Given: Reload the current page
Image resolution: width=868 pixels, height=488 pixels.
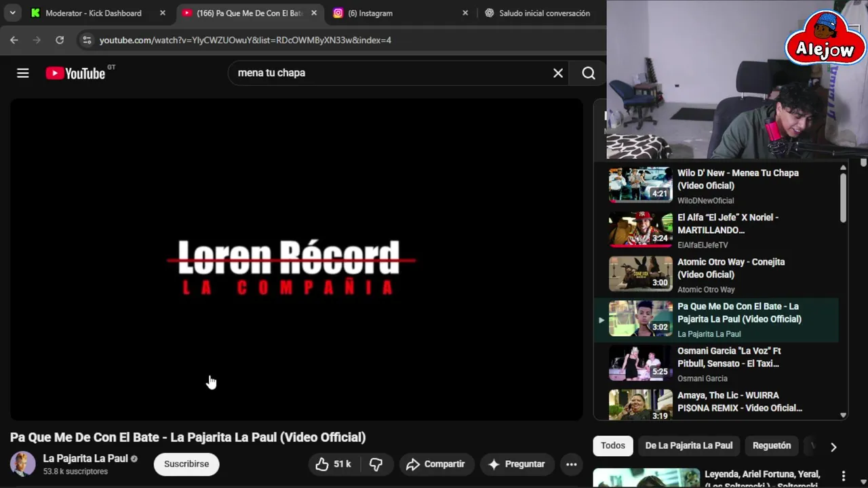Looking at the screenshot, I should click(x=60, y=40).
